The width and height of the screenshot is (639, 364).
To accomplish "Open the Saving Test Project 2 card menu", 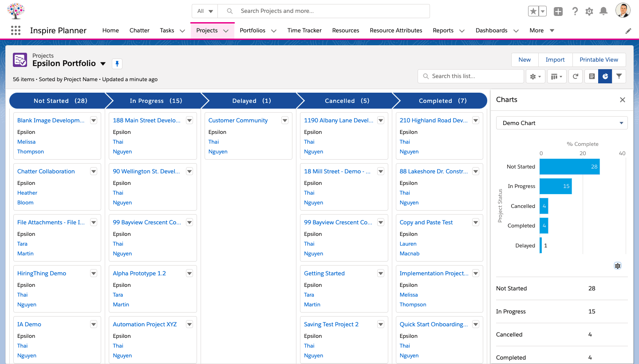I will pyautogui.click(x=381, y=325).
